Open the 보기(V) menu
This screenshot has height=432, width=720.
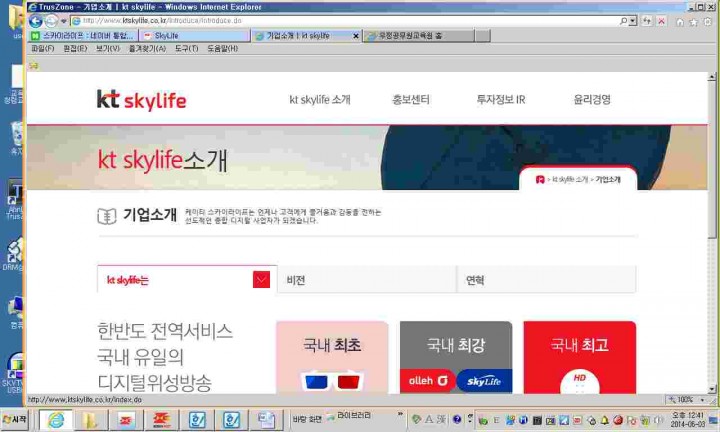click(x=107, y=49)
